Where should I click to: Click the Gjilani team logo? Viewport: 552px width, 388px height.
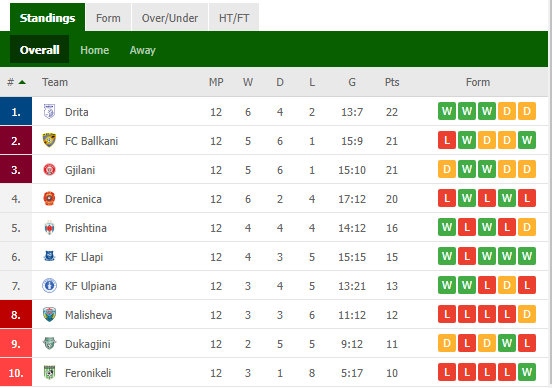(49, 170)
